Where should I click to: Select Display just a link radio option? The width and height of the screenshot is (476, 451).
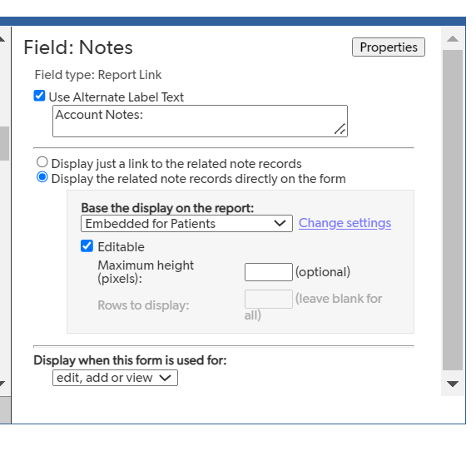click(42, 162)
